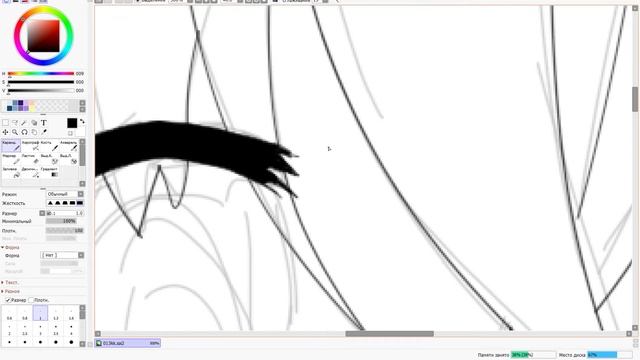Choose the softest Жесткость edge shape

(x=51, y=203)
